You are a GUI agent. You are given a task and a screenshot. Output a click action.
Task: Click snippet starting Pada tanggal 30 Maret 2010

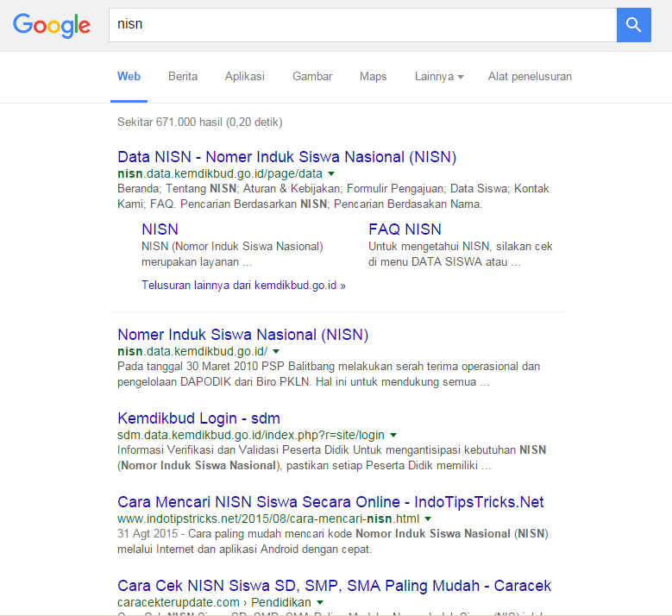point(329,374)
